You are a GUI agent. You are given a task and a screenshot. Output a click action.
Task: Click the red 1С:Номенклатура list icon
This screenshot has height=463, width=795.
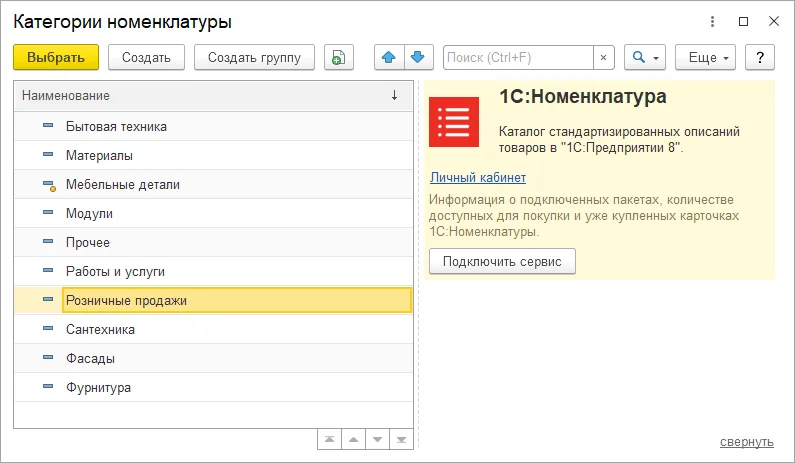[x=454, y=122]
